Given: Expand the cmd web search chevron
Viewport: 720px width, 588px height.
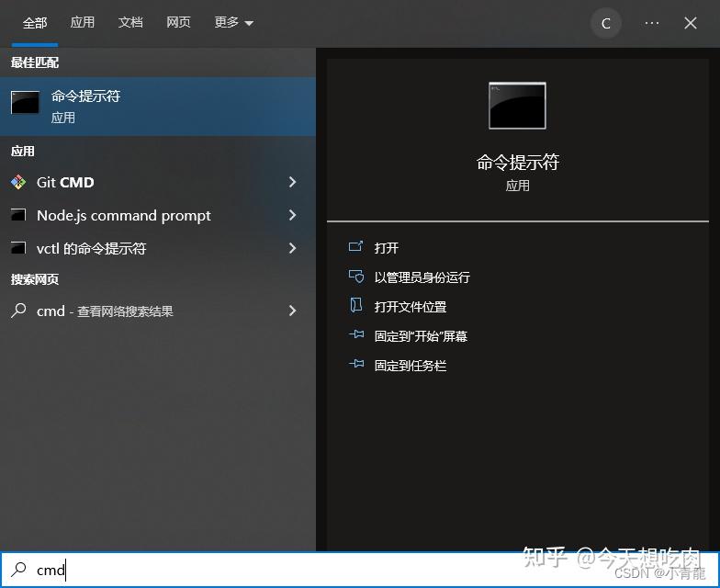Looking at the screenshot, I should pyautogui.click(x=292, y=311).
